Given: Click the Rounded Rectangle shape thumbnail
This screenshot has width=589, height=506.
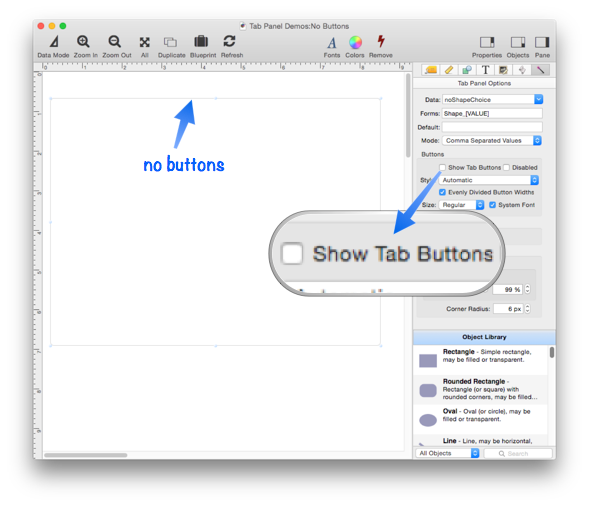Looking at the screenshot, I should tap(428, 390).
